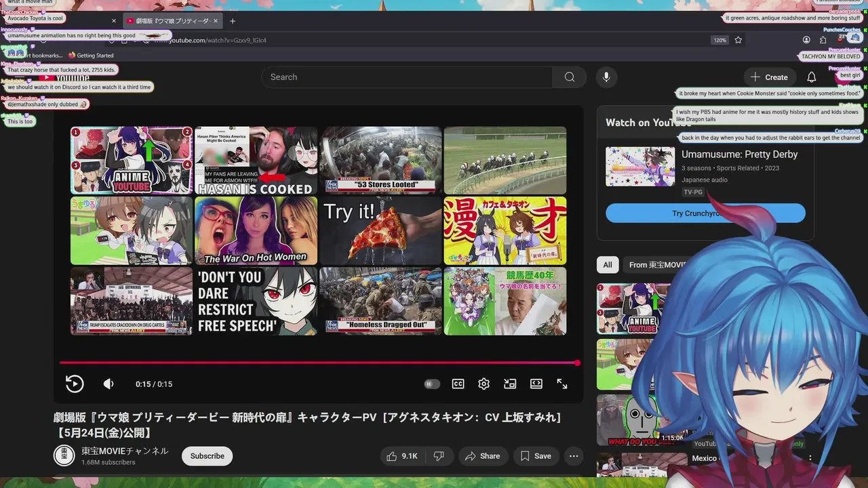Open the Firefox account icon
Viewport: 868px width, 488px height.
click(x=806, y=40)
